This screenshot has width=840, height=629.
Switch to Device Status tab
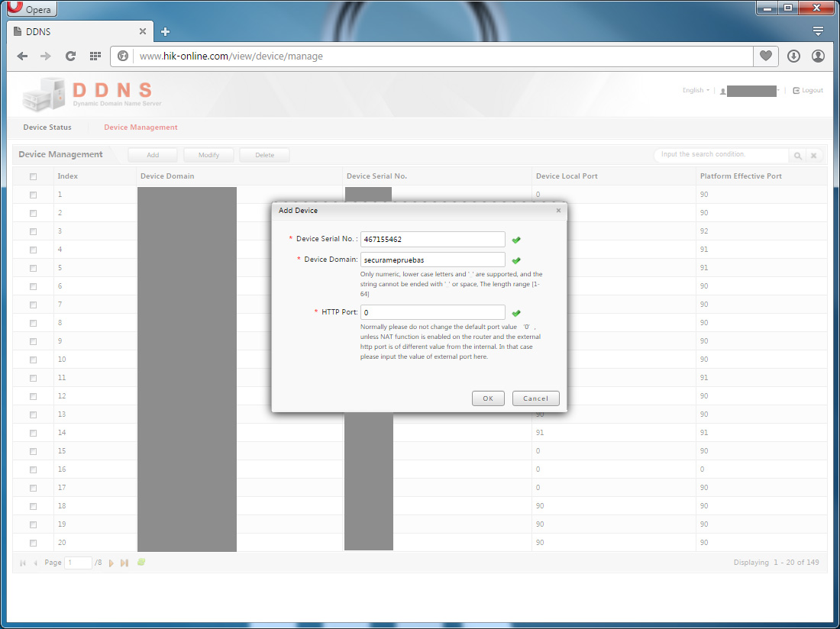pyautogui.click(x=47, y=127)
